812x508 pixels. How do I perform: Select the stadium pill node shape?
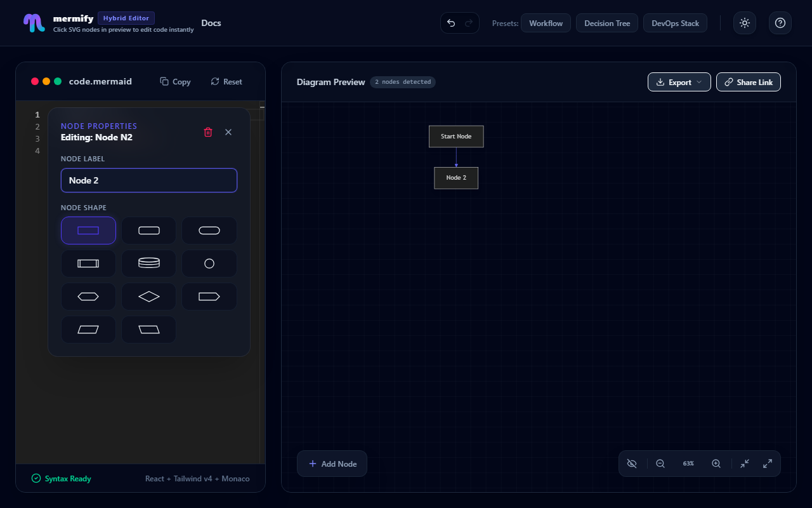coord(209,231)
